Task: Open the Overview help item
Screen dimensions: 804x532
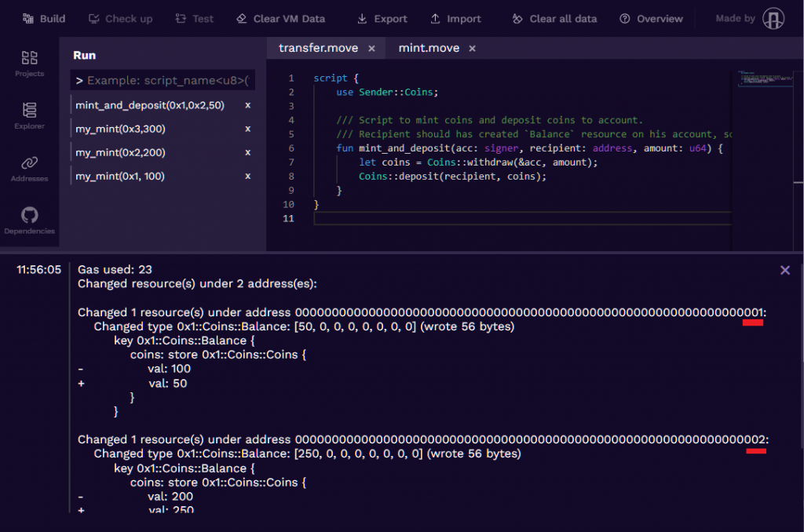Action: (651, 19)
